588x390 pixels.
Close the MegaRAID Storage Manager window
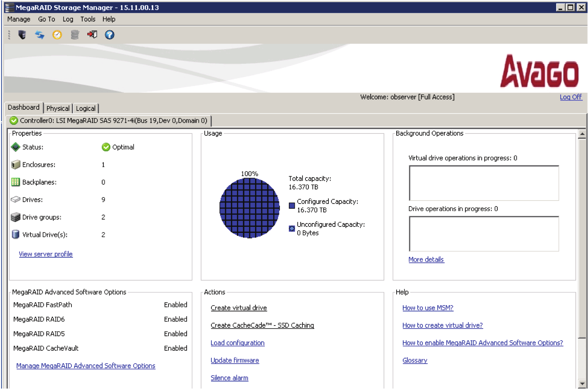581,7
